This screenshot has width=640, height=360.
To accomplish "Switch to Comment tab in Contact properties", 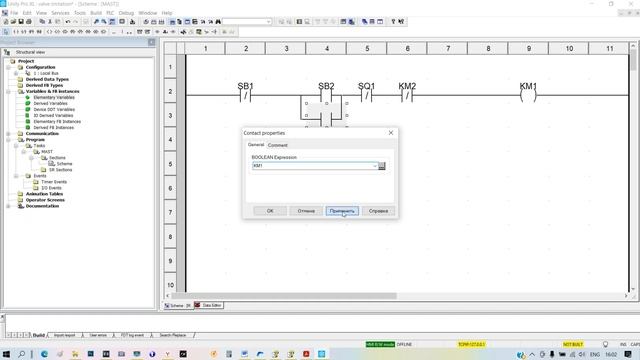I will [x=278, y=145].
